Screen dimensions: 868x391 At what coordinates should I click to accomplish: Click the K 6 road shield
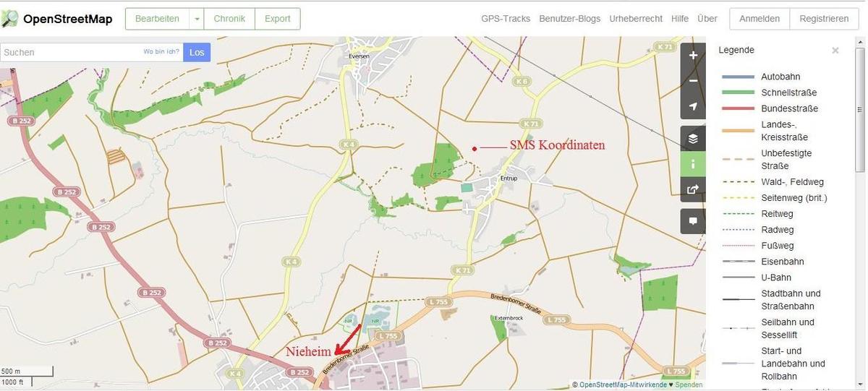(522, 81)
